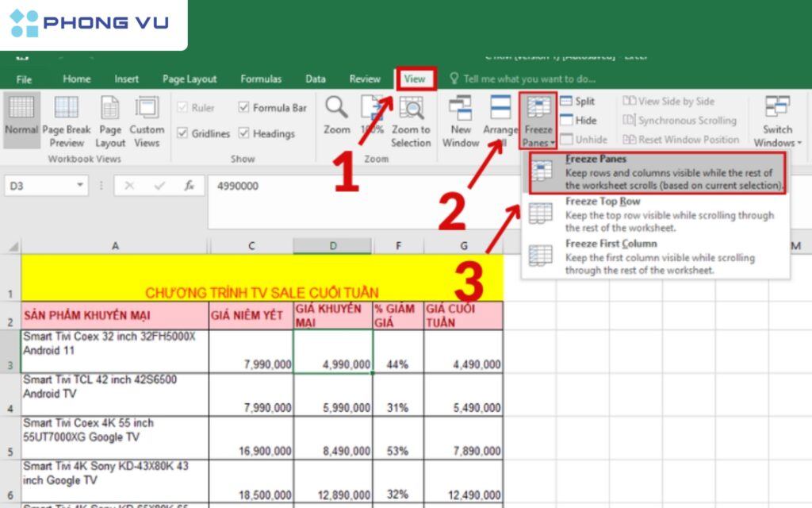This screenshot has width=812, height=508.
Task: Open the Switch Windows dropdown
Action: pos(777,121)
